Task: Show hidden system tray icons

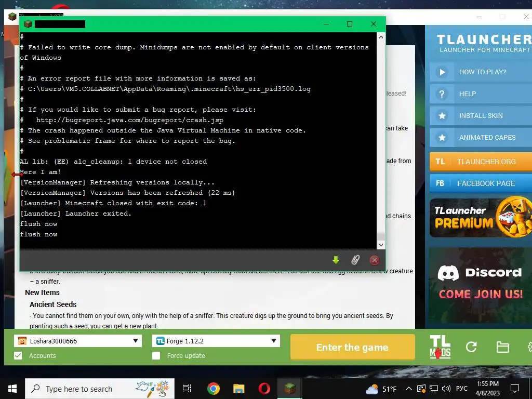Action: (409, 389)
